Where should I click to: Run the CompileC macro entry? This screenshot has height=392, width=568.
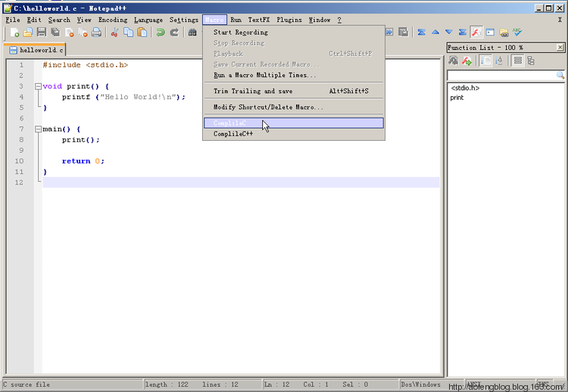[x=294, y=123]
